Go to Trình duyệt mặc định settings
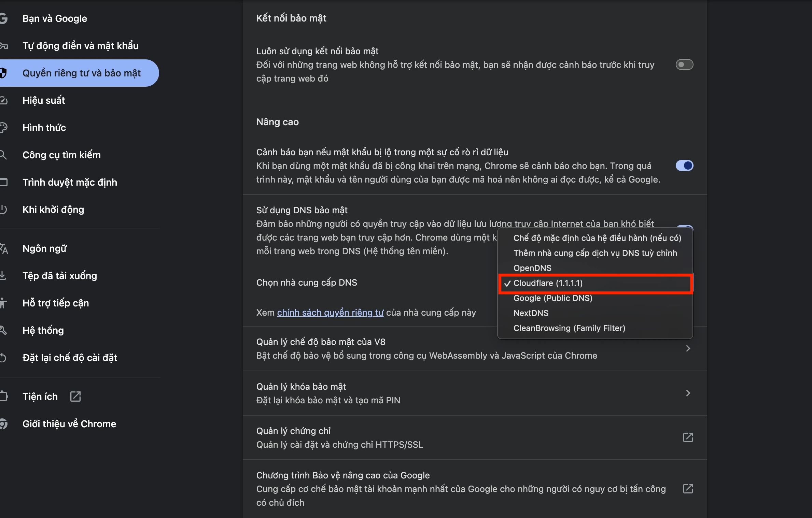 (x=70, y=182)
